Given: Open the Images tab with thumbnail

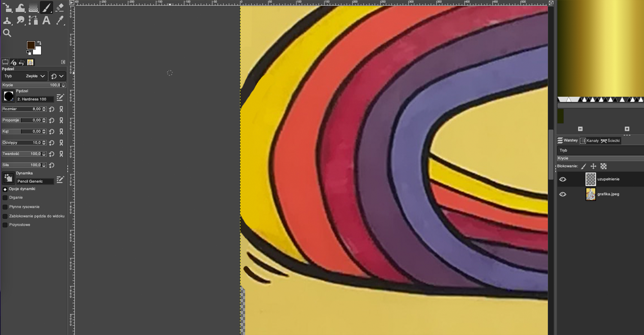Looking at the screenshot, I should tap(30, 62).
